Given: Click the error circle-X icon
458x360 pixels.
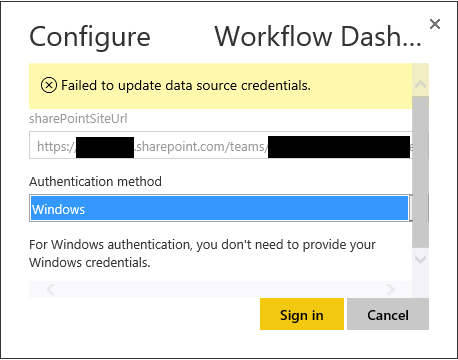Looking at the screenshot, I should [49, 85].
